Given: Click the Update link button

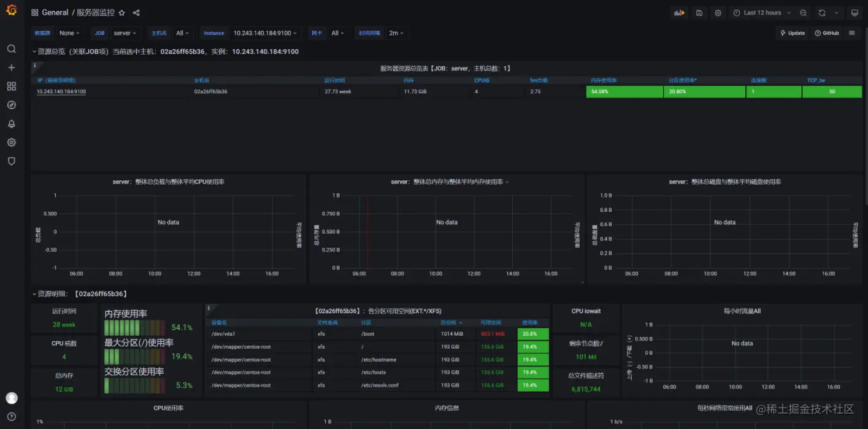Looking at the screenshot, I should (793, 33).
